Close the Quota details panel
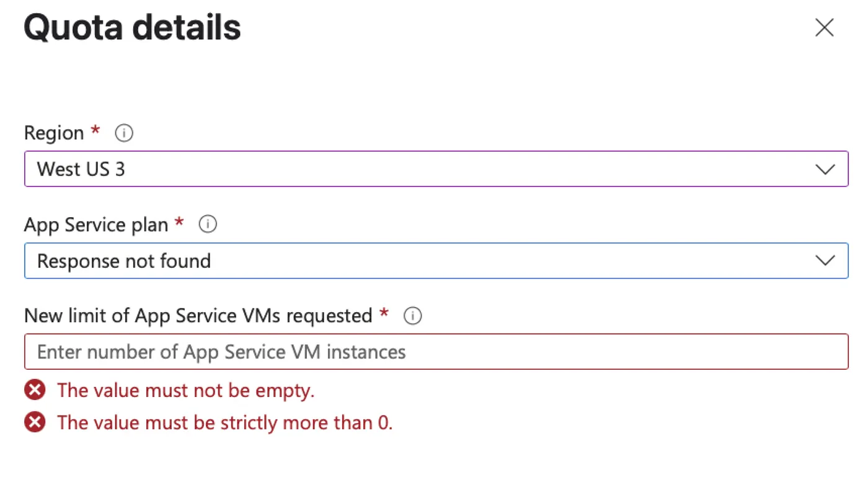 824,28
